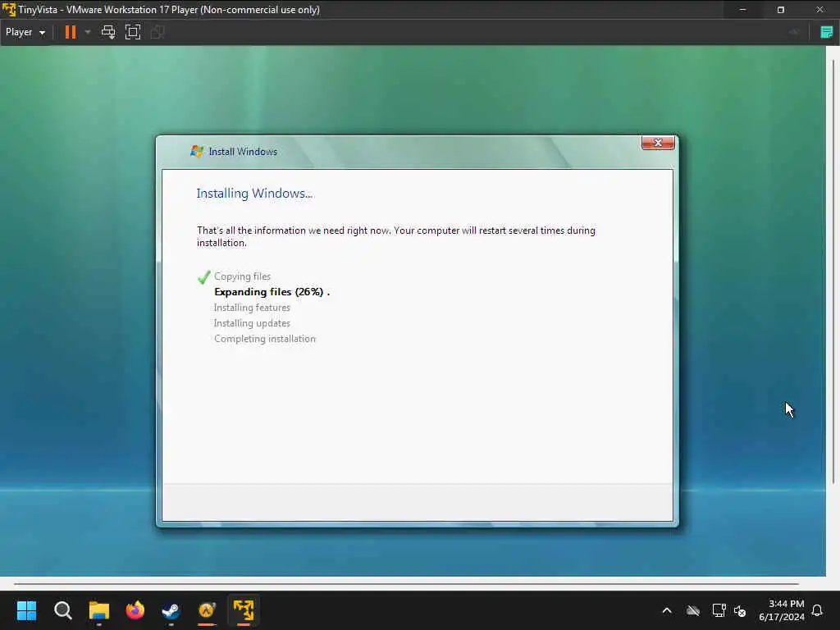
Task: Open the Windows Start menu
Action: [x=26, y=610]
